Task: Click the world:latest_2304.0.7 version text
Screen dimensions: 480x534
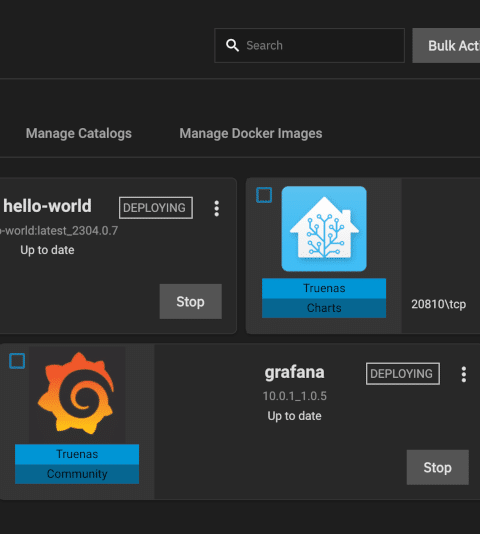Action: tap(59, 231)
